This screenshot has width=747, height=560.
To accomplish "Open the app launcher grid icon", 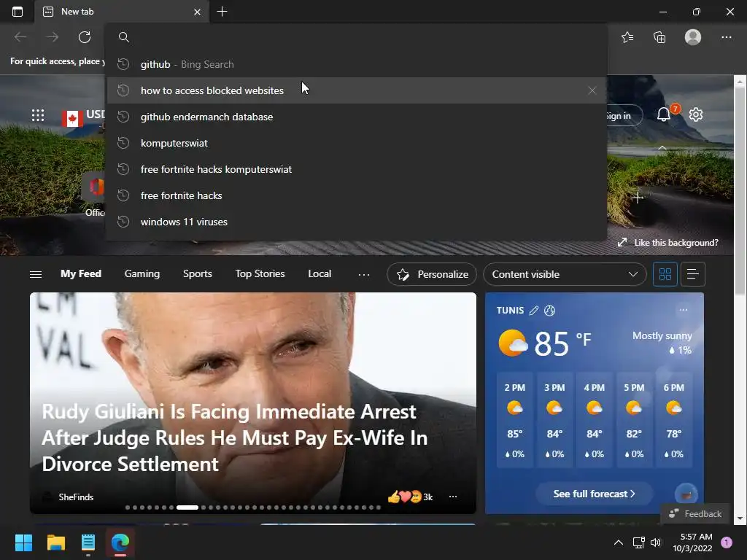I will coord(38,114).
